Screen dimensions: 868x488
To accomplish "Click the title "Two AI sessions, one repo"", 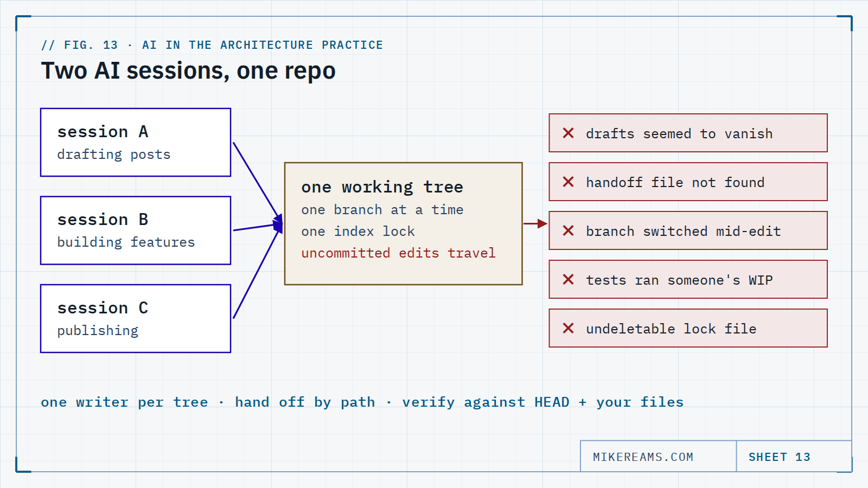I will click(x=188, y=71).
